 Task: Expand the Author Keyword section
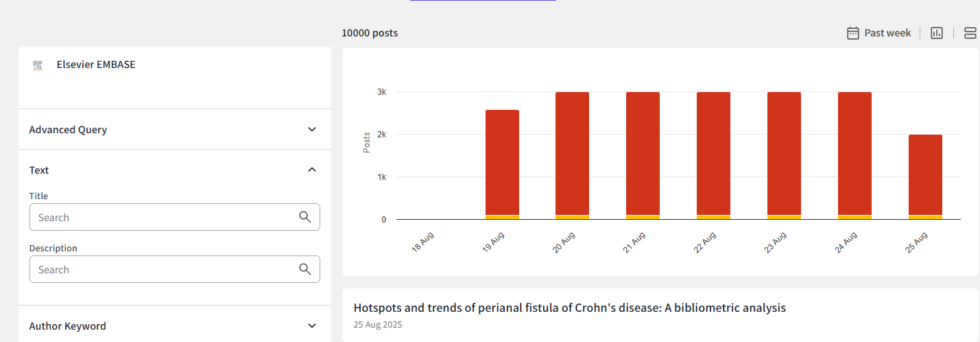pos(312,326)
